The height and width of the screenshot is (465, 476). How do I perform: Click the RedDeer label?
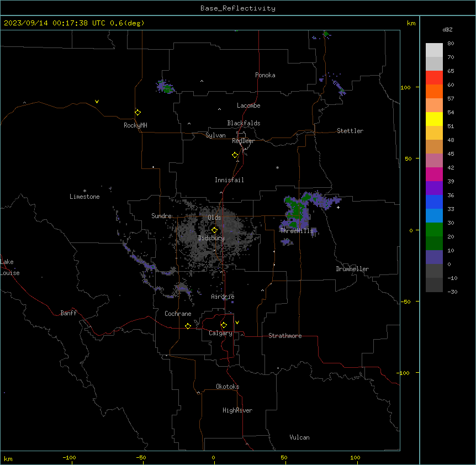coord(243,141)
